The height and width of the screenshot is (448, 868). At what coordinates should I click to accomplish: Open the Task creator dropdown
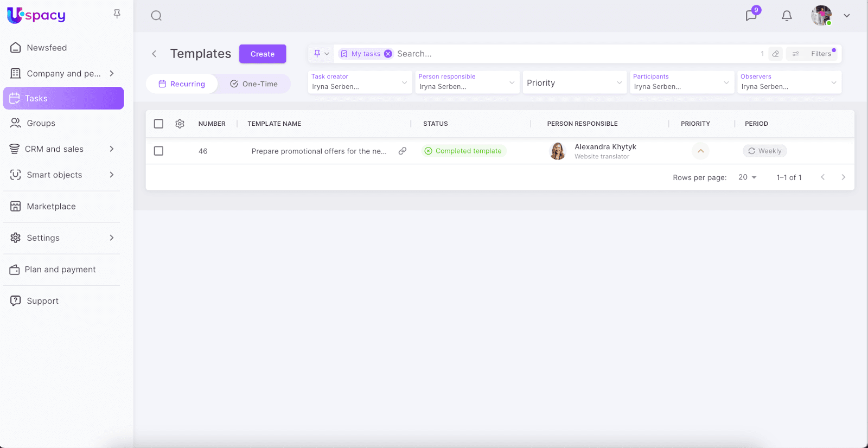(359, 83)
